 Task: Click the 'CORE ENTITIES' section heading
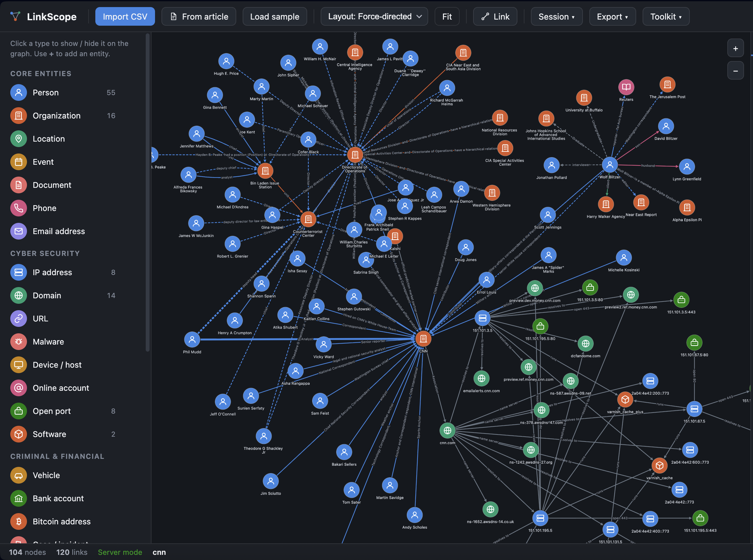point(41,74)
